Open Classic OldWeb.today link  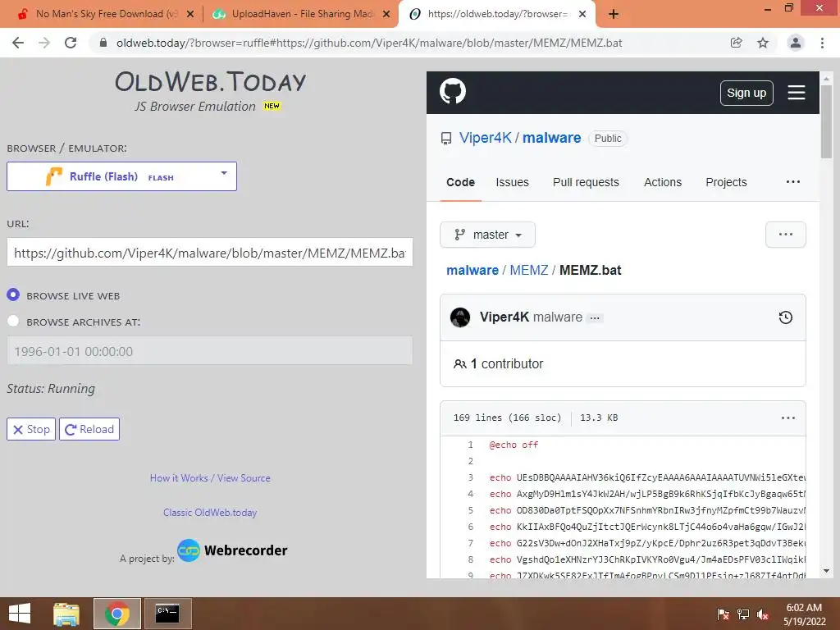coord(210,512)
